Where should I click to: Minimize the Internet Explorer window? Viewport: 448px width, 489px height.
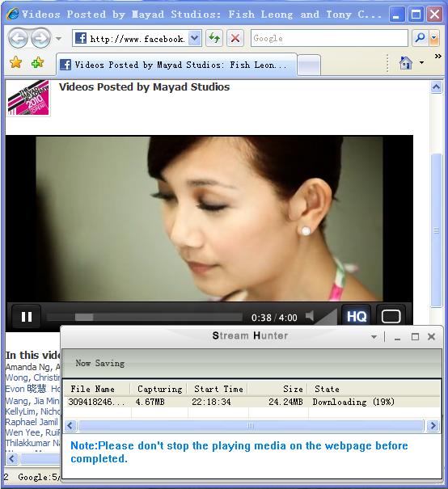(397, 15)
